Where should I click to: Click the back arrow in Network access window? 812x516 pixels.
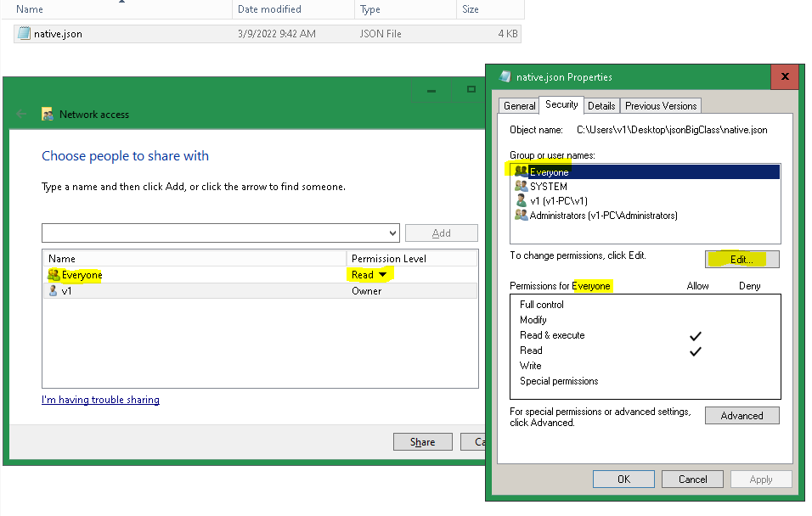[20, 115]
